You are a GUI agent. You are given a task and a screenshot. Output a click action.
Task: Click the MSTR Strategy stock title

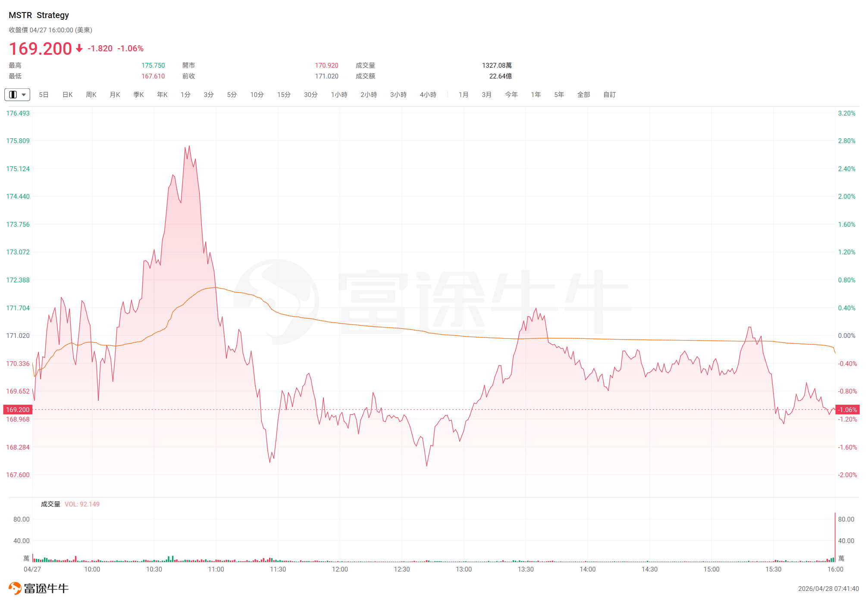[x=39, y=15]
